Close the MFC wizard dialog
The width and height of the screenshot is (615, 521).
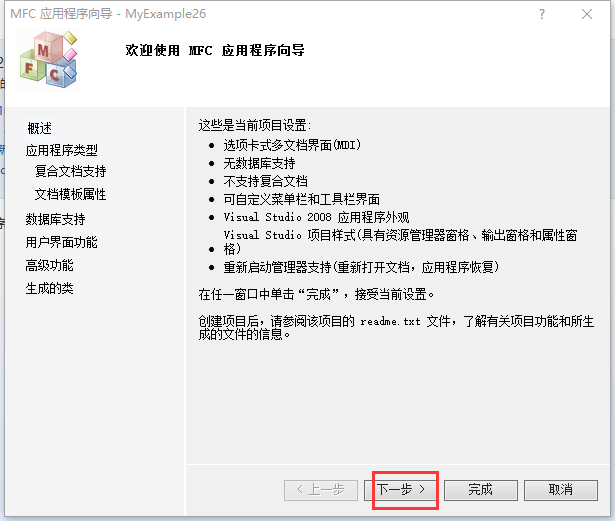point(587,15)
